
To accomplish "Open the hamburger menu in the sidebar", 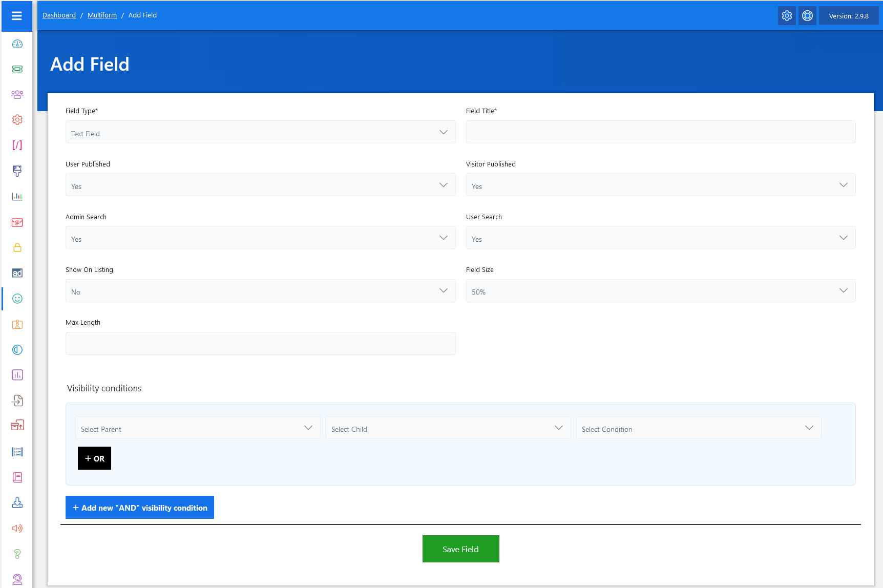I will [17, 16].
